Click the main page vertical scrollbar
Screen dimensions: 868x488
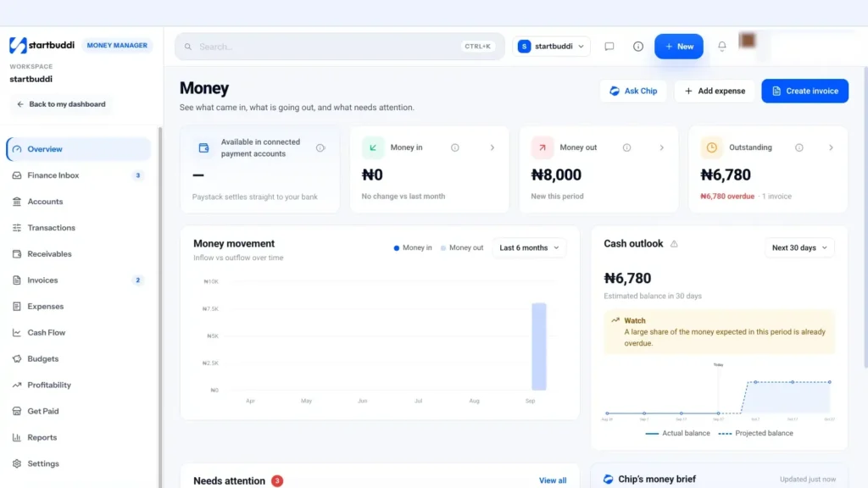[865, 217]
